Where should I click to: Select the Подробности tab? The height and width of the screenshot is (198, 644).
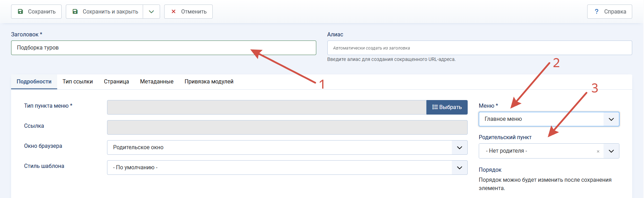point(34,82)
